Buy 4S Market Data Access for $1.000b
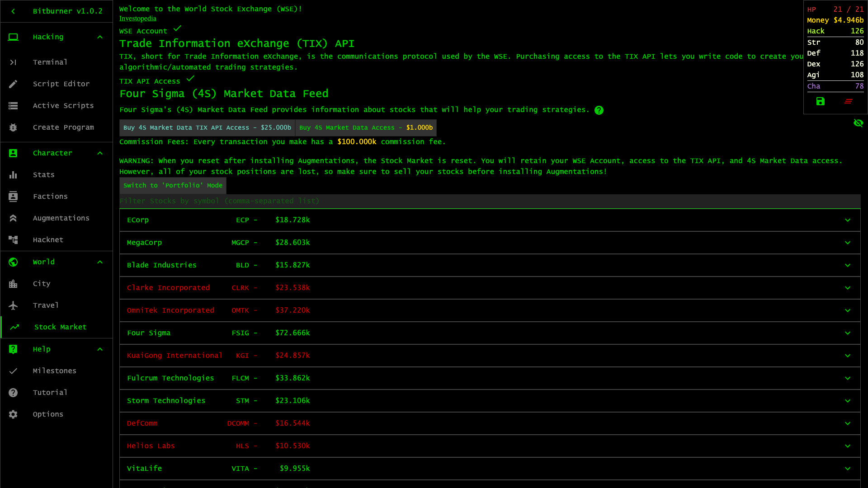Screen dimensions: 868x488 [x=365, y=127]
